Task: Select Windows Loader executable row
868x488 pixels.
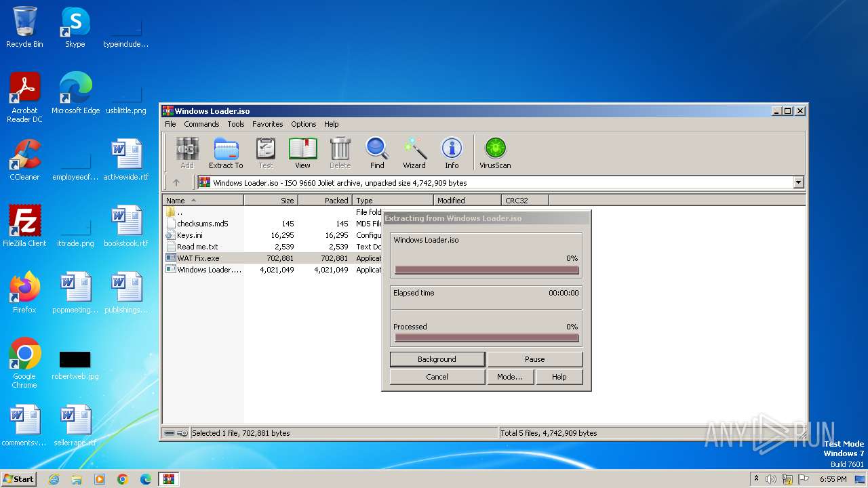Action: 273,270
